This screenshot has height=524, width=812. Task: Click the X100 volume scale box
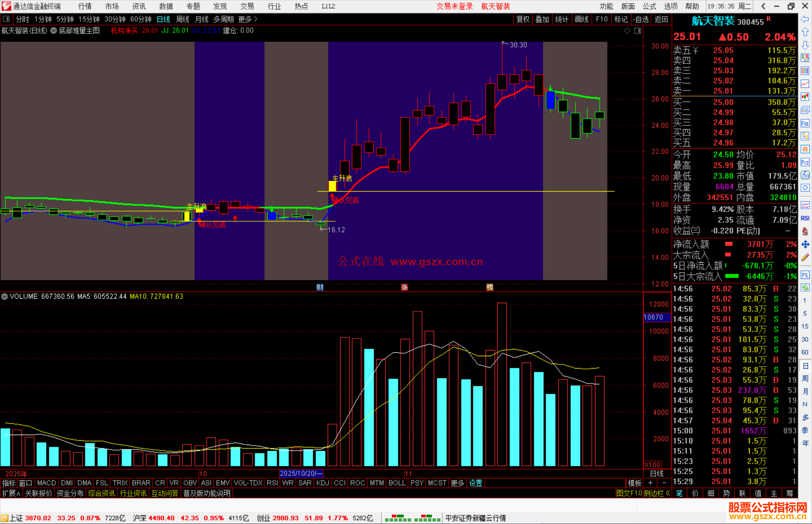653,465
